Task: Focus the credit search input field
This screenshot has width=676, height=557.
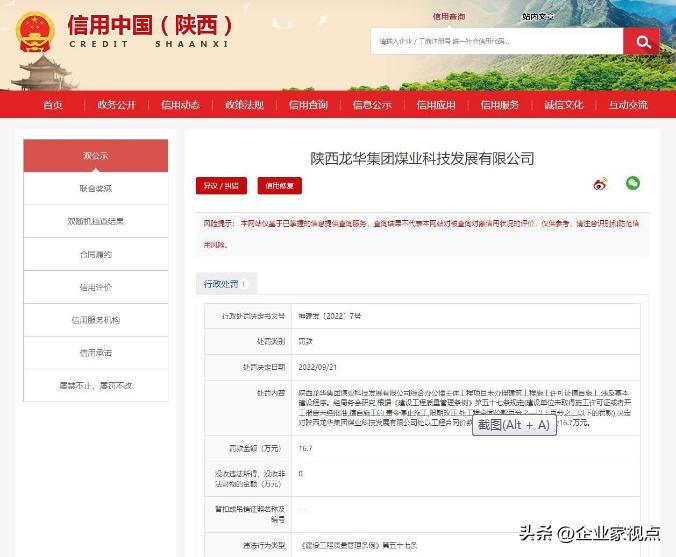Action: click(x=497, y=41)
